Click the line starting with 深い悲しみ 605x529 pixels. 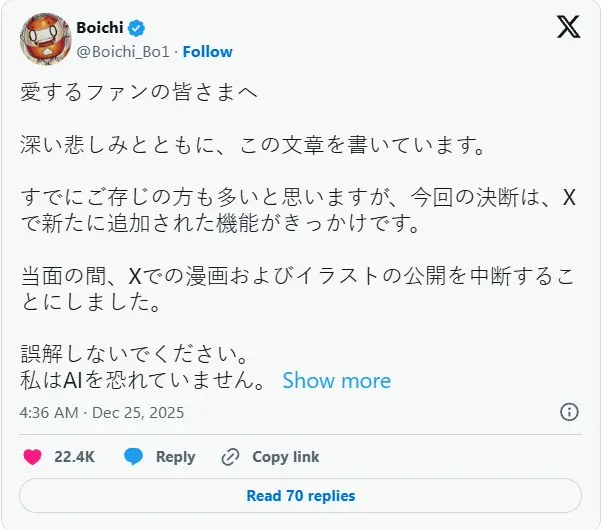point(253,146)
